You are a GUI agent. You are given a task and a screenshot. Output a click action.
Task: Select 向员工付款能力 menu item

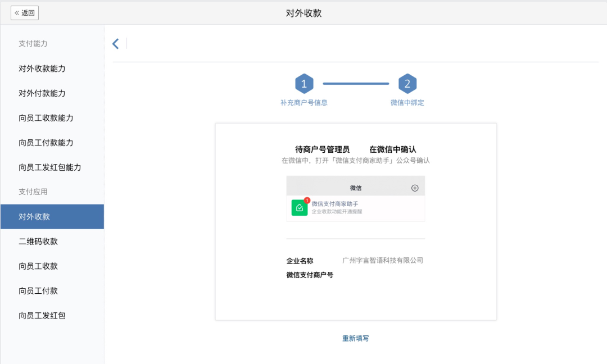pyautogui.click(x=46, y=143)
